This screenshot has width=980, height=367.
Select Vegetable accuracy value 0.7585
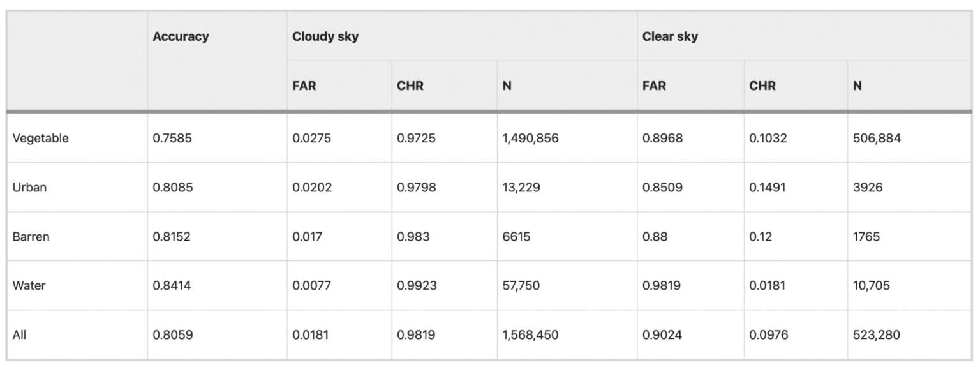(x=172, y=138)
